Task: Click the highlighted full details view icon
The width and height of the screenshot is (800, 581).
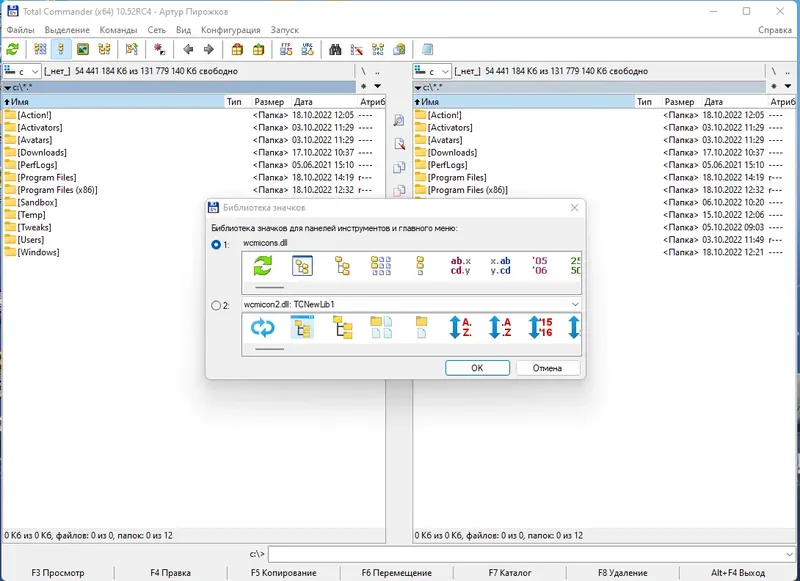Action: coord(61,49)
